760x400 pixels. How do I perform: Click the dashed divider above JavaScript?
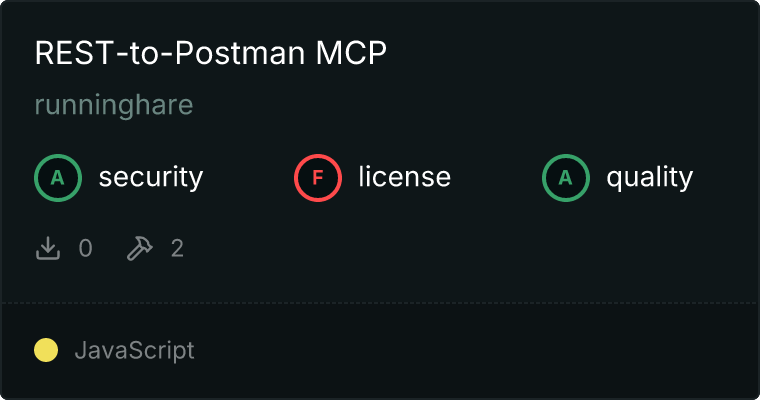tap(380, 303)
